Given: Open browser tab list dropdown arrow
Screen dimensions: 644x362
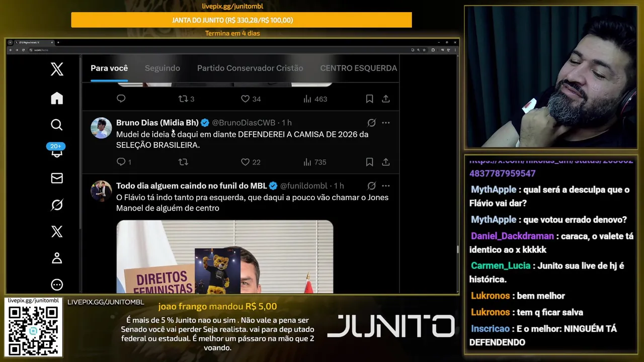Looking at the screenshot, I should (10, 42).
